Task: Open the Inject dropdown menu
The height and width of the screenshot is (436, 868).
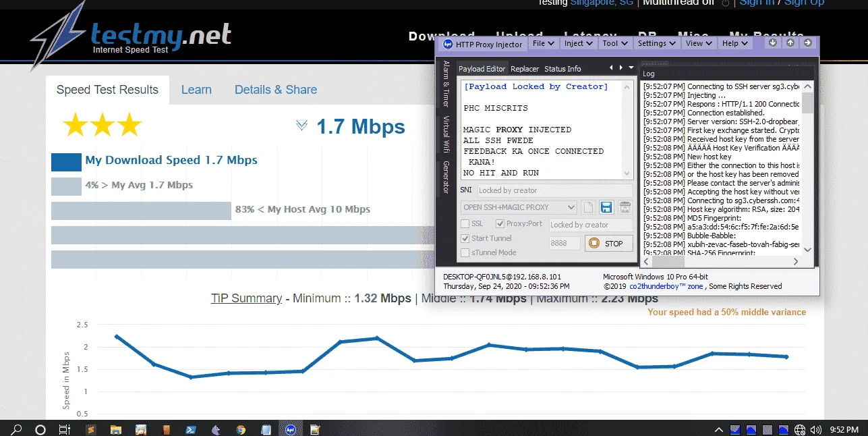Action: pos(579,43)
